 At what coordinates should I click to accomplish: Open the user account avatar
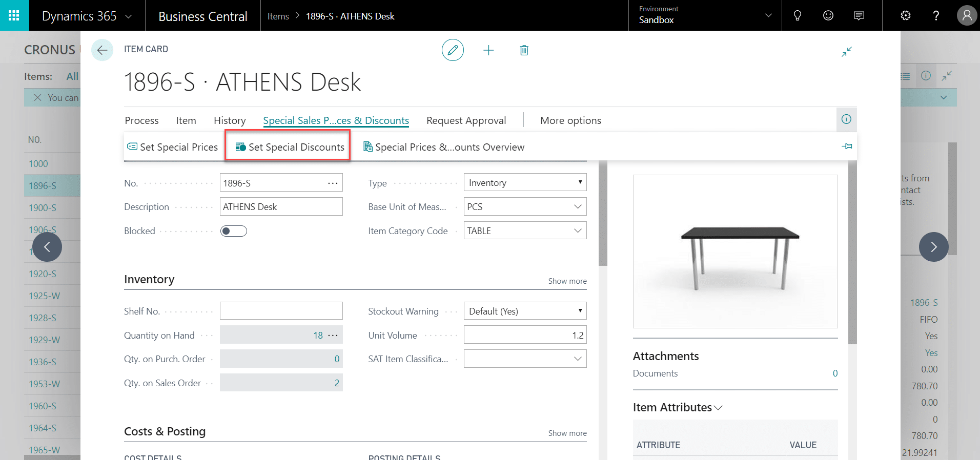pyautogui.click(x=967, y=15)
